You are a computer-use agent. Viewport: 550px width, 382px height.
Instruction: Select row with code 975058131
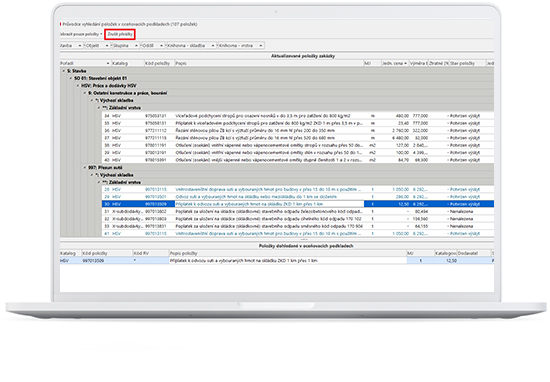click(298, 123)
